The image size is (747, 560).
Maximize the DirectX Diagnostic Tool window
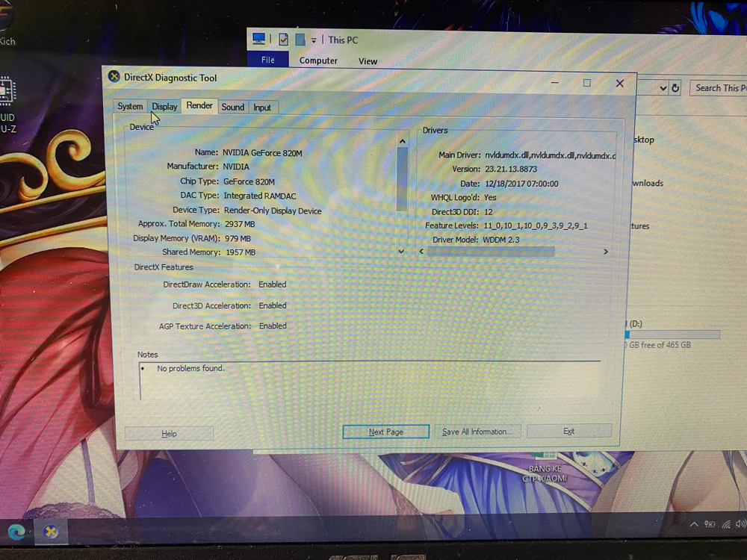587,83
